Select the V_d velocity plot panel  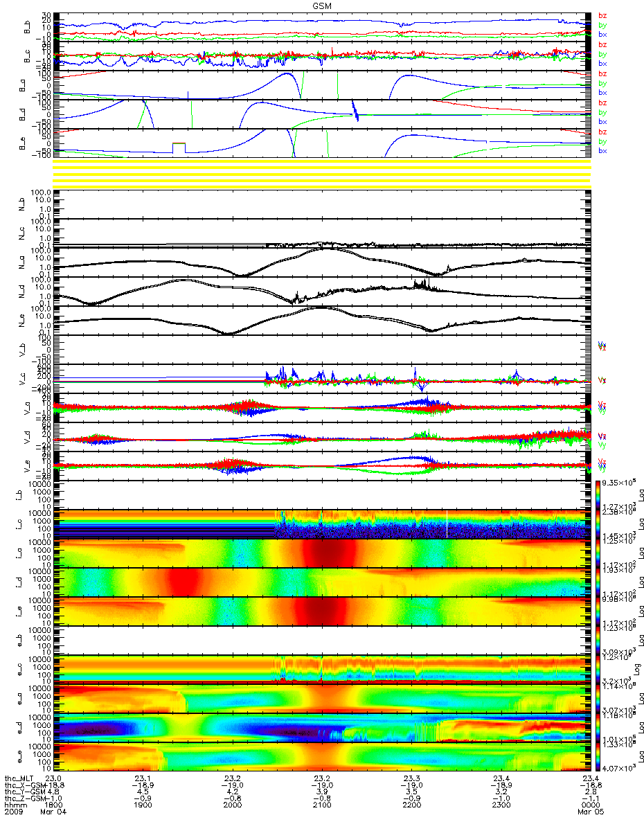(323, 437)
